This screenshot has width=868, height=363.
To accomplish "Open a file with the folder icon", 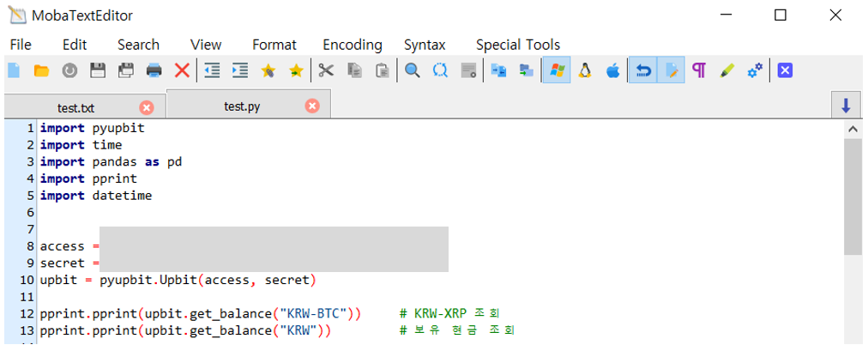I will (x=41, y=70).
